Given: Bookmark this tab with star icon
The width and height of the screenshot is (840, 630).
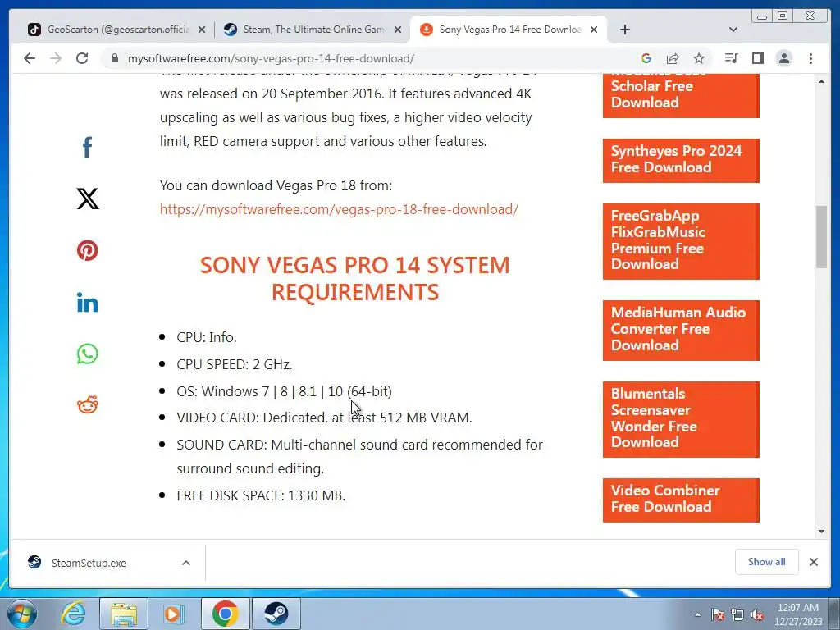Looking at the screenshot, I should [699, 58].
